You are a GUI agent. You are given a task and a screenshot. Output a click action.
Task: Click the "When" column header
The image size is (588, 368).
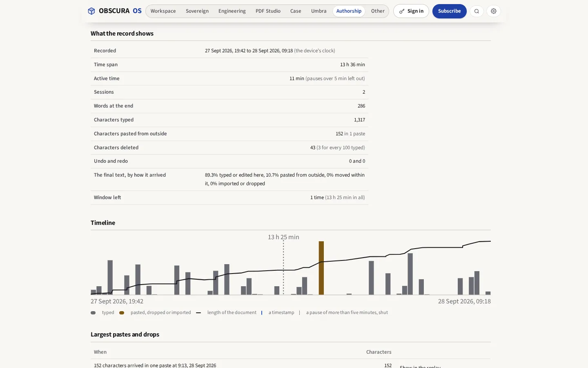[100, 352]
